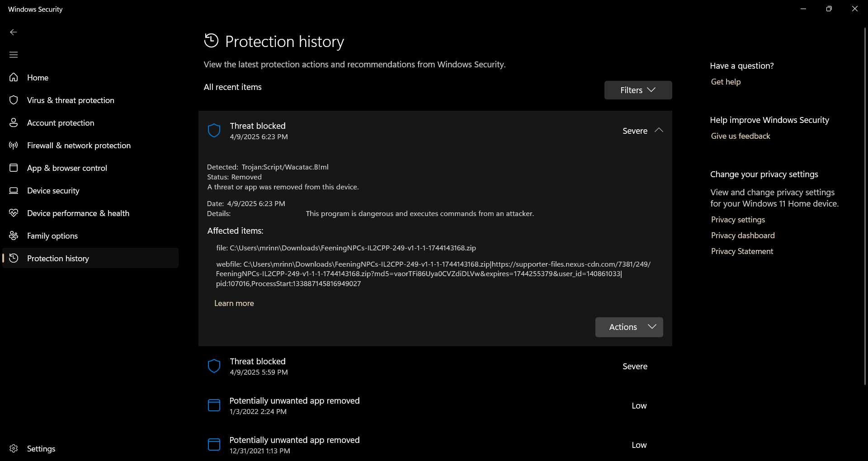This screenshot has height=461, width=868.
Task: Open the Privacy Statement link
Action: (742, 251)
